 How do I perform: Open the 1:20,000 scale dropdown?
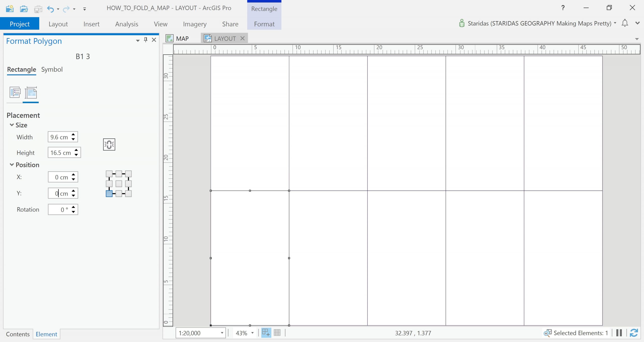click(x=222, y=333)
